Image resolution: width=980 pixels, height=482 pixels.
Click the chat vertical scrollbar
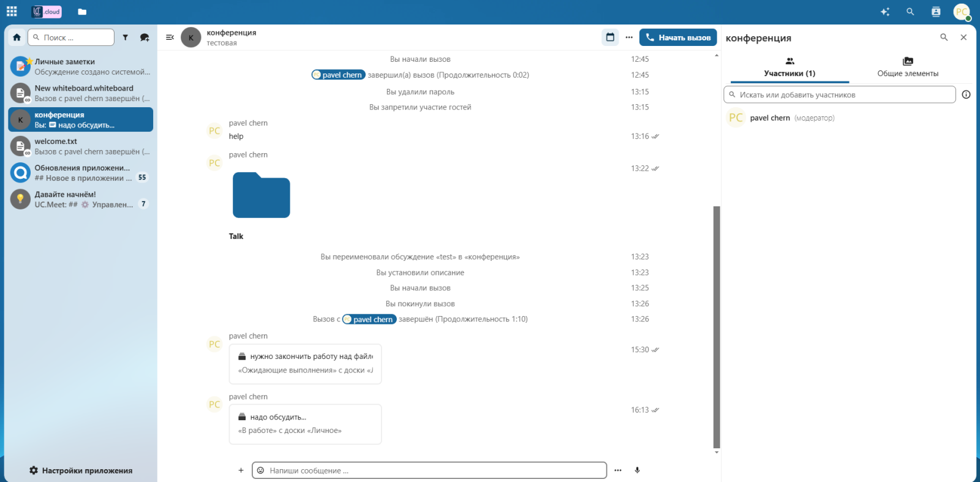717,327
